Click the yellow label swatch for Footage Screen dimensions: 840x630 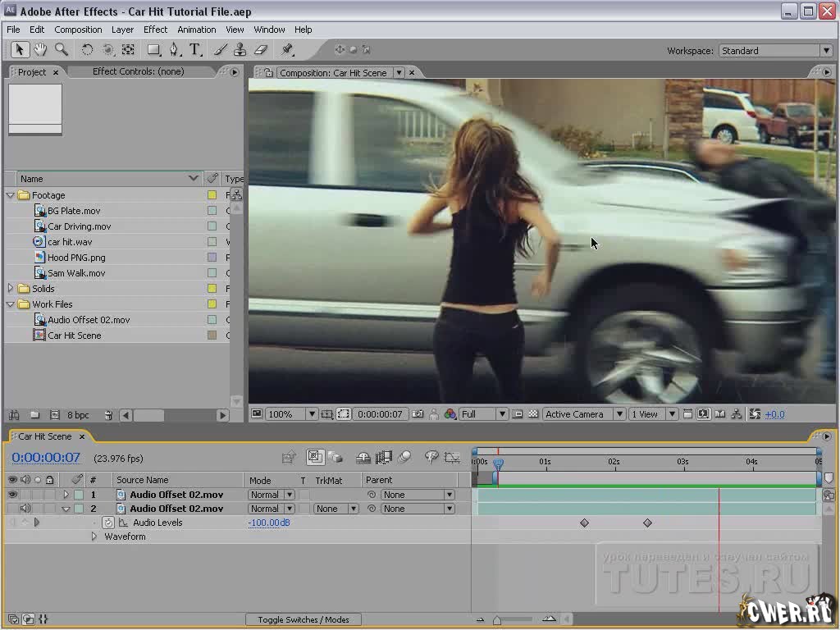pyautogui.click(x=212, y=195)
